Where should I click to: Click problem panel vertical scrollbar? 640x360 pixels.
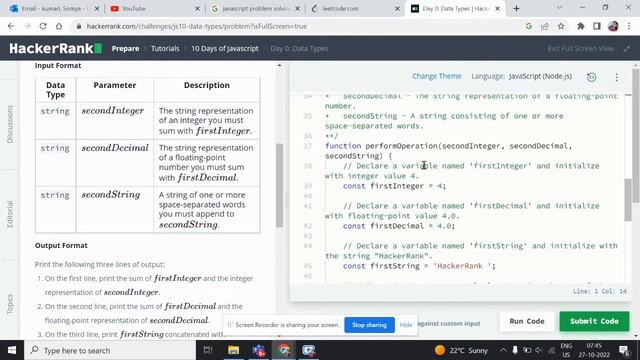pyautogui.click(x=279, y=185)
